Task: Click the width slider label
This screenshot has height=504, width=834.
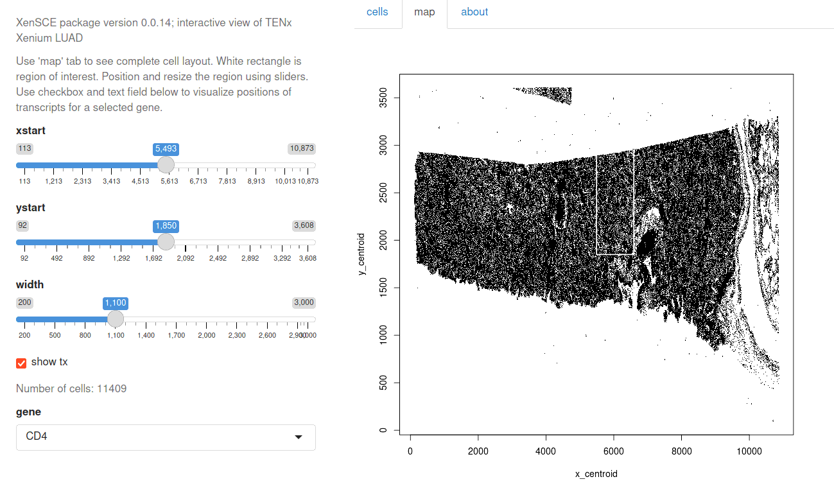Action: 30,284
